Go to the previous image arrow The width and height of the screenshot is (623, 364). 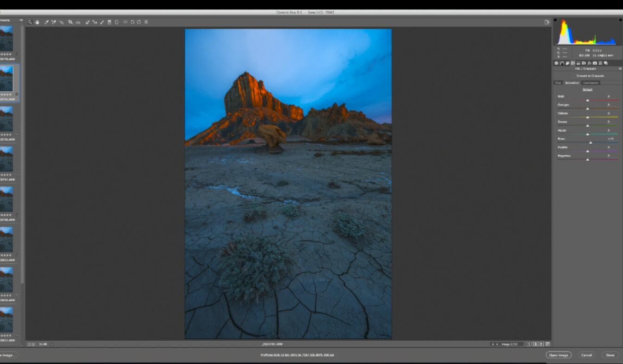493,344
